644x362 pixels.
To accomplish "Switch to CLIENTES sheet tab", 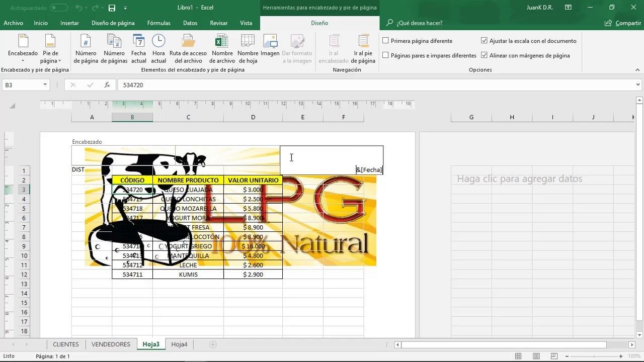I will 66,344.
